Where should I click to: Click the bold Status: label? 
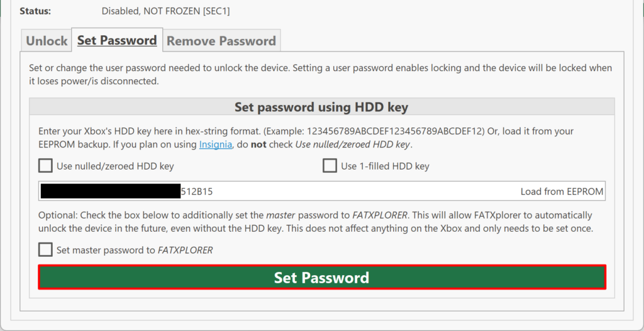pyautogui.click(x=35, y=11)
